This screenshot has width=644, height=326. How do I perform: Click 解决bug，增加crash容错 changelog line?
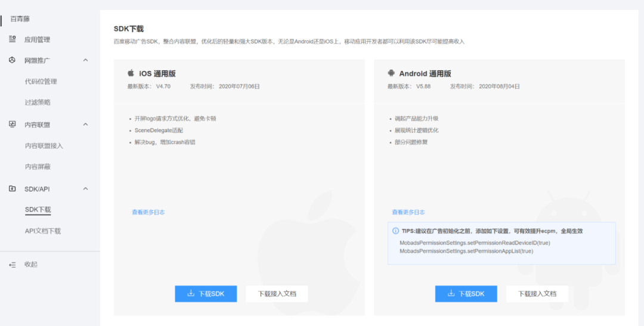pos(165,142)
